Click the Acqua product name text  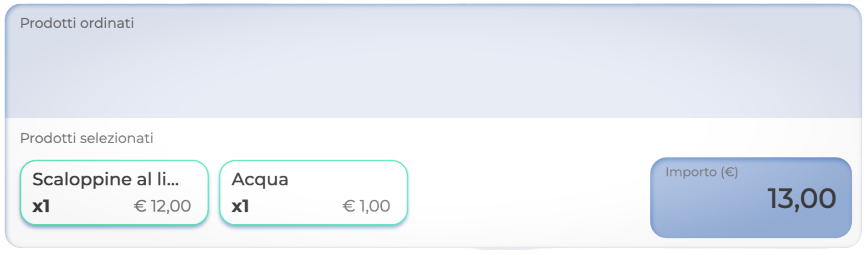point(260,179)
